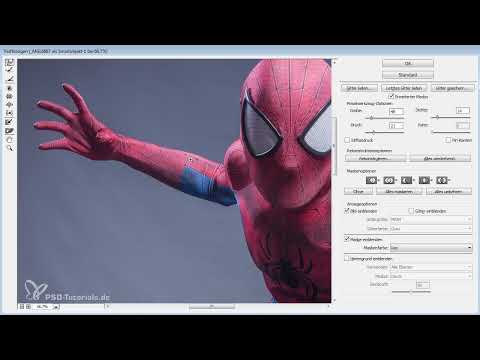The width and height of the screenshot is (480, 360).
Task: Click the zoom out minus button
Action: 22,306
